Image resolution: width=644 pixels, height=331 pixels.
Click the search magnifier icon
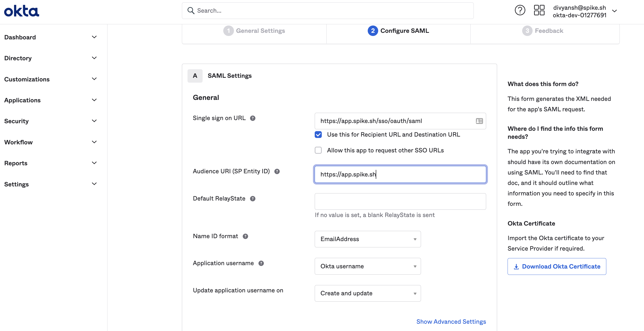tap(191, 10)
